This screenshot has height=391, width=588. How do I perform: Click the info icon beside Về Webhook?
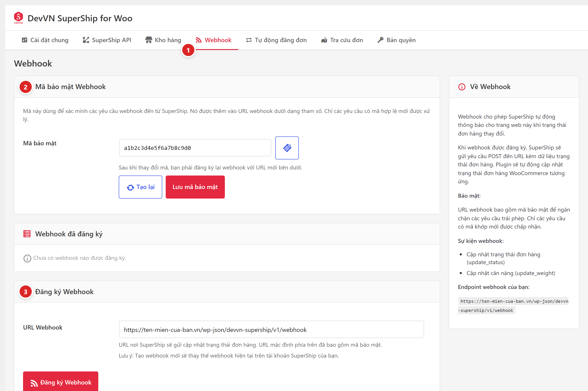[x=462, y=87]
